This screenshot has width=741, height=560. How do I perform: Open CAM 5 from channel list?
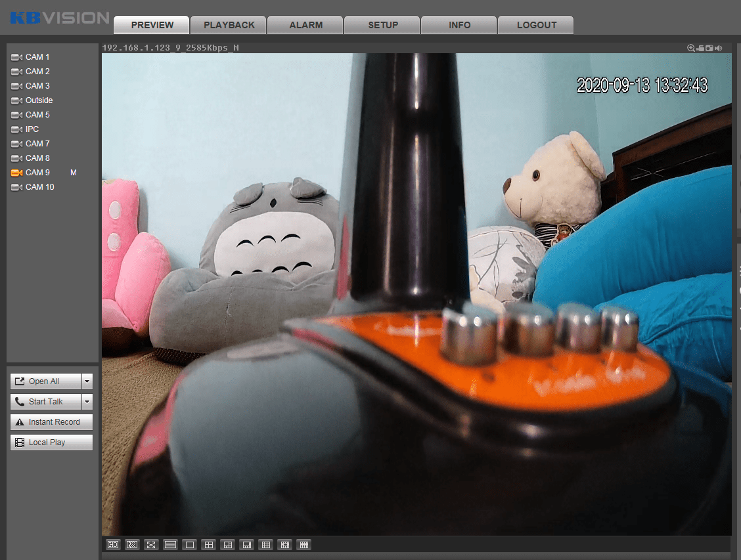(37, 115)
